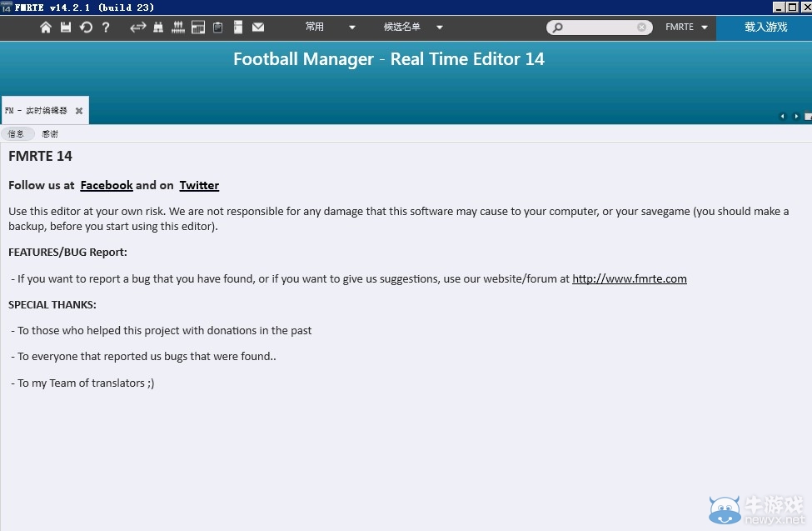Open the Twitter link
The height and width of the screenshot is (531, 812).
pos(199,185)
